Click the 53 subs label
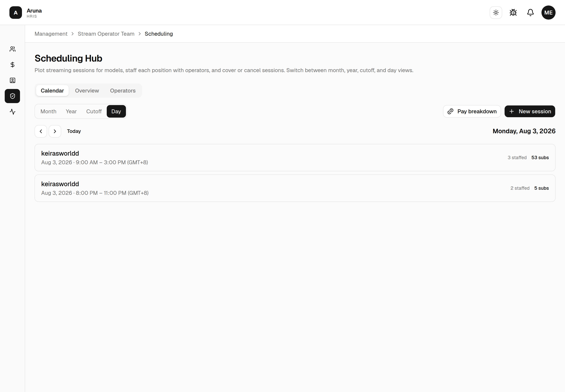 (x=540, y=158)
